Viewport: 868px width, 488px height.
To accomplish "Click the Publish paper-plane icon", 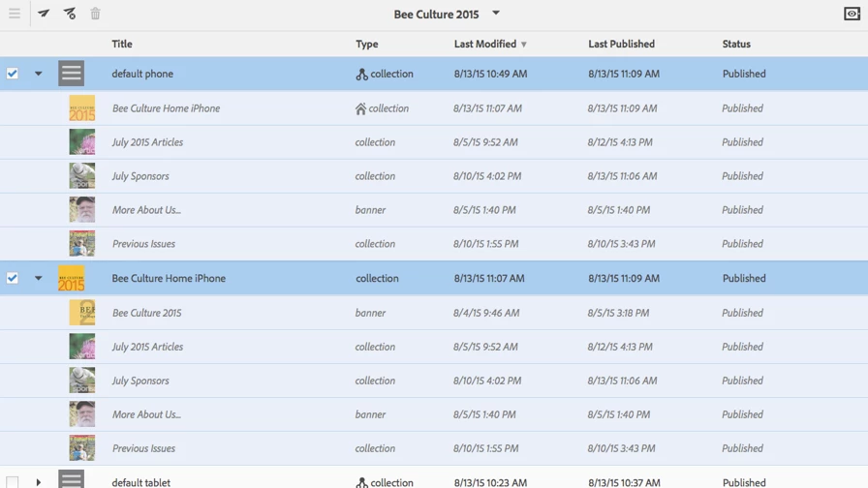I will pyautogui.click(x=44, y=14).
